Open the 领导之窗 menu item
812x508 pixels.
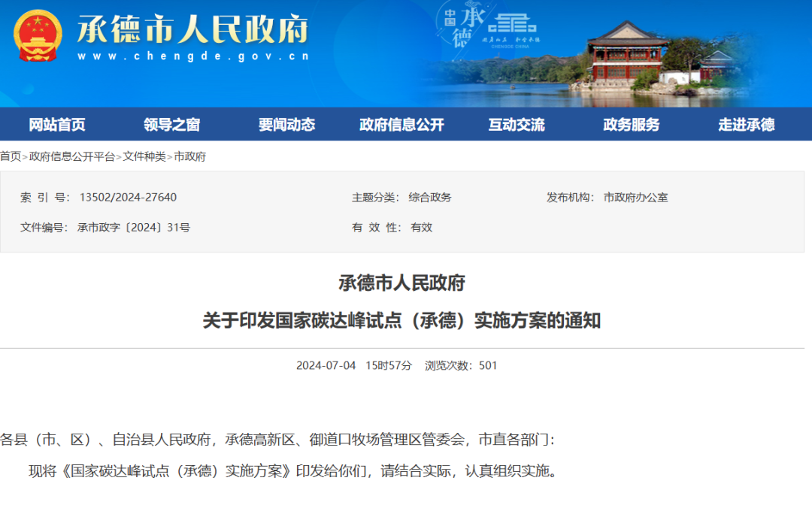tap(172, 125)
